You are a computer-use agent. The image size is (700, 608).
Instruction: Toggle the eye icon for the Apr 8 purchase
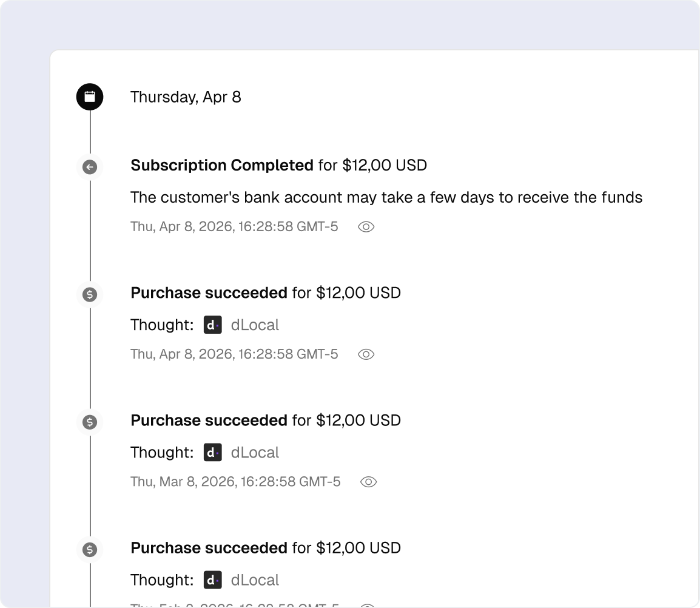tap(366, 354)
